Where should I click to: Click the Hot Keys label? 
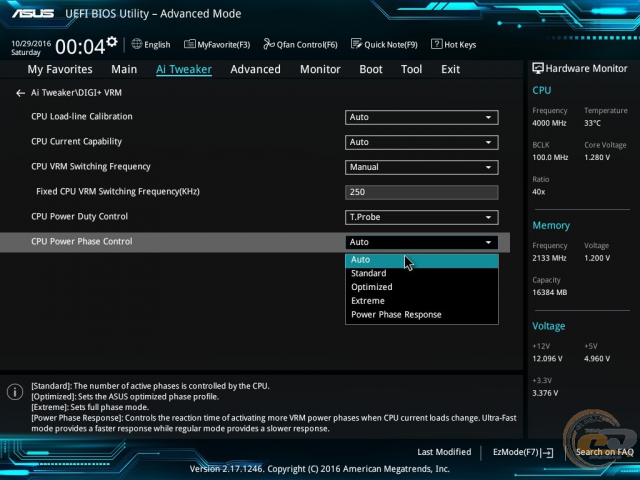(460, 44)
